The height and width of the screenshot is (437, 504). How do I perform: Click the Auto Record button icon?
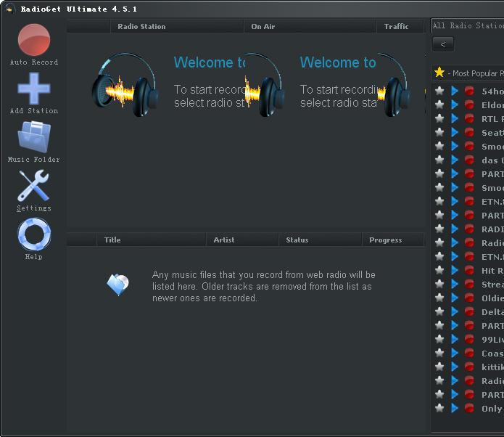click(34, 40)
